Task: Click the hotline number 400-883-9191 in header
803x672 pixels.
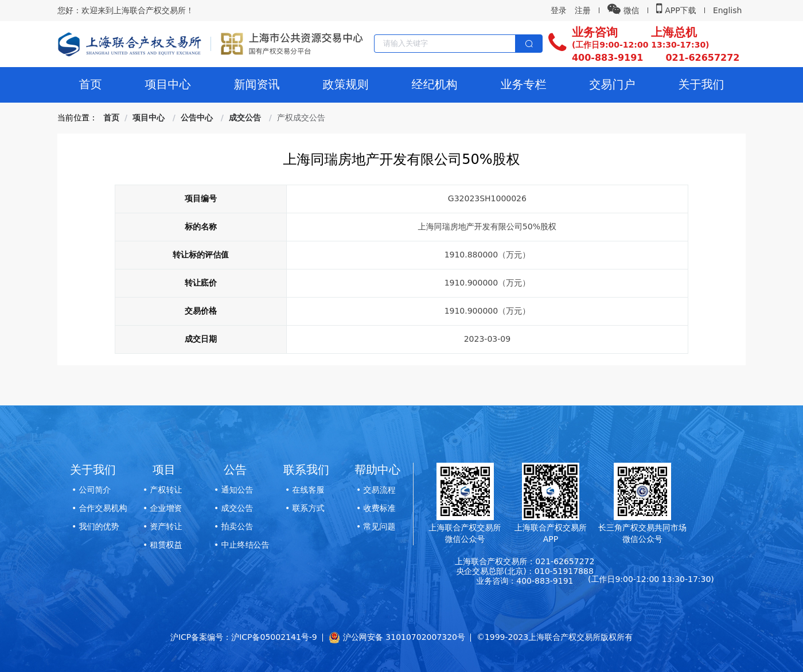Action: point(607,57)
